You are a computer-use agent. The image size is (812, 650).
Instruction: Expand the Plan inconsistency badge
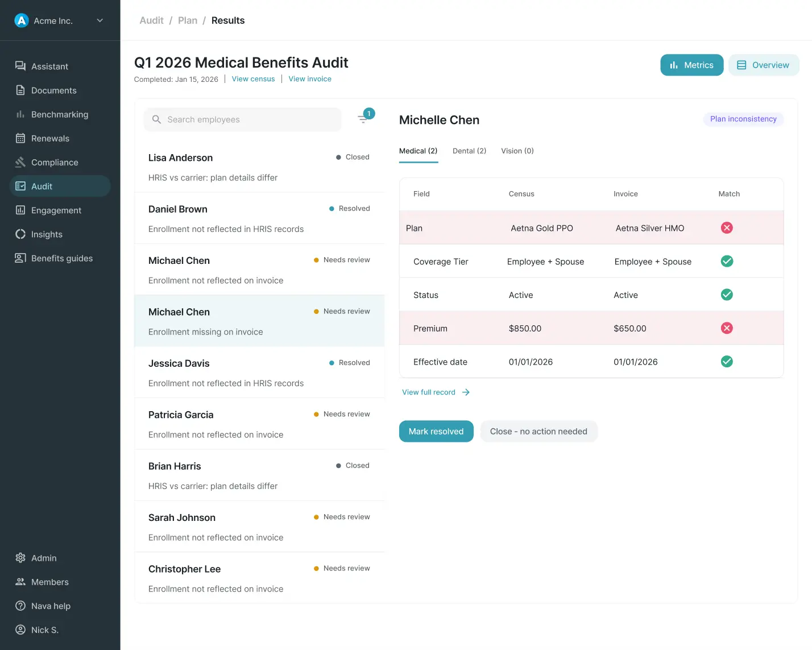click(x=743, y=119)
